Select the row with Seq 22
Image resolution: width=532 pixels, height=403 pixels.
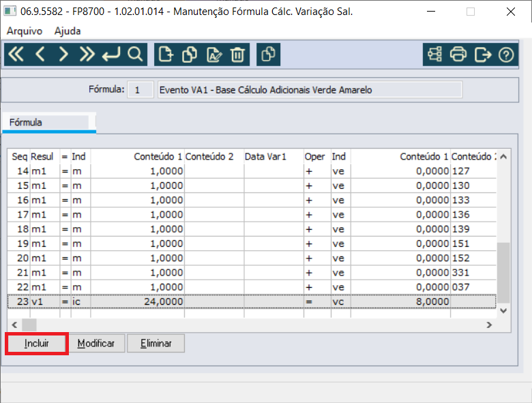click(x=252, y=287)
